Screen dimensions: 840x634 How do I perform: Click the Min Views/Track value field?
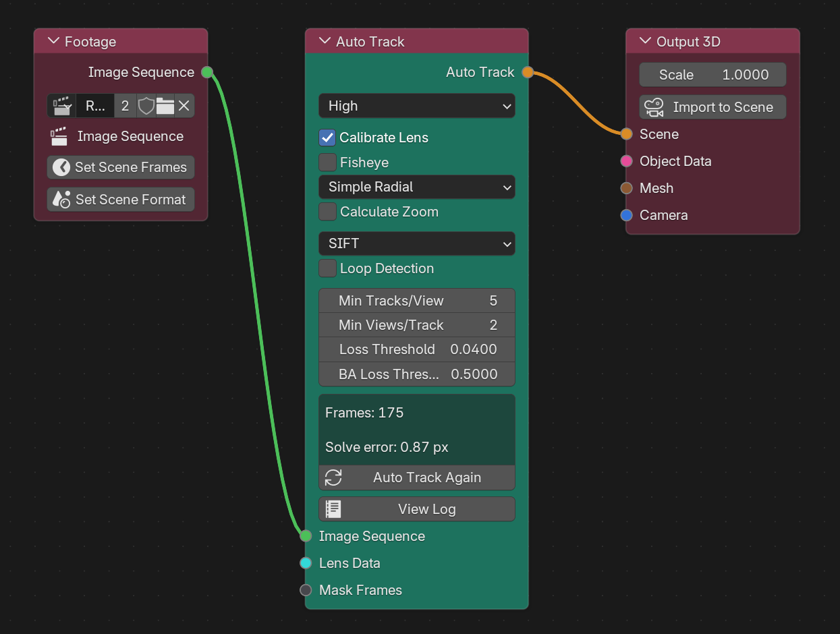click(417, 325)
